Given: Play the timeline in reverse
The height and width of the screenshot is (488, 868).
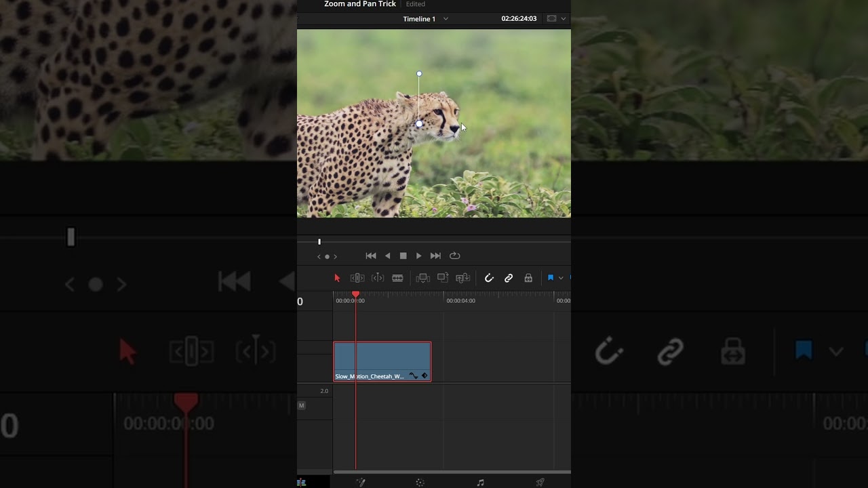Looking at the screenshot, I should click(x=387, y=256).
